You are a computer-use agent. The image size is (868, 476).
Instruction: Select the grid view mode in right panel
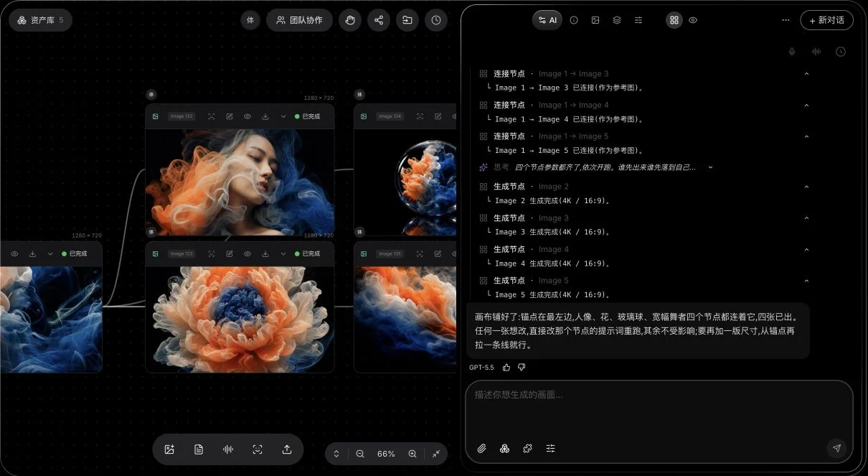(x=674, y=20)
